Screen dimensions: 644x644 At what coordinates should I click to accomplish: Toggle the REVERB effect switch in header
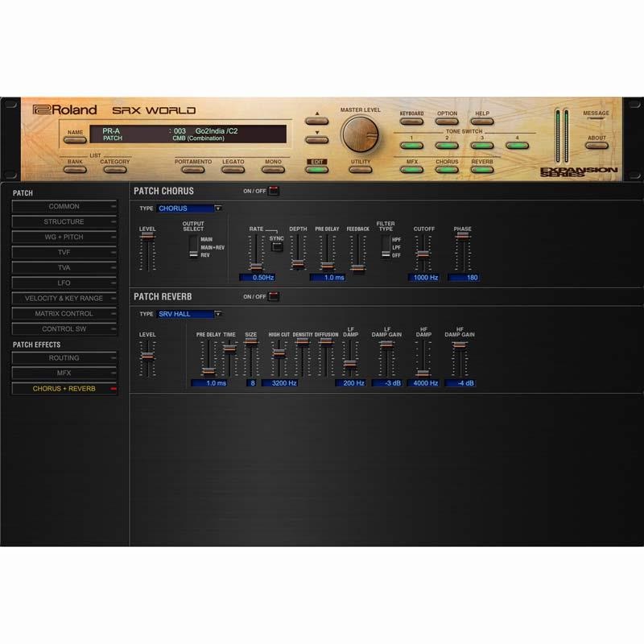click(x=481, y=170)
